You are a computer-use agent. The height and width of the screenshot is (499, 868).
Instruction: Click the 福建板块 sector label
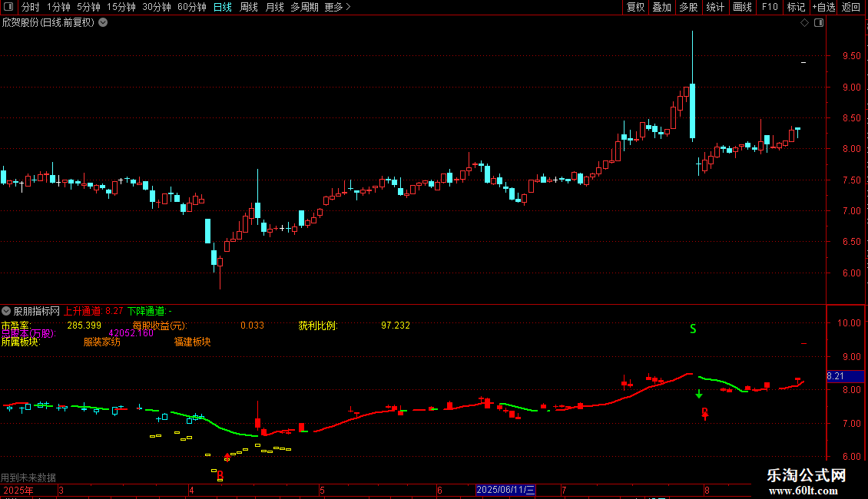[x=193, y=342]
